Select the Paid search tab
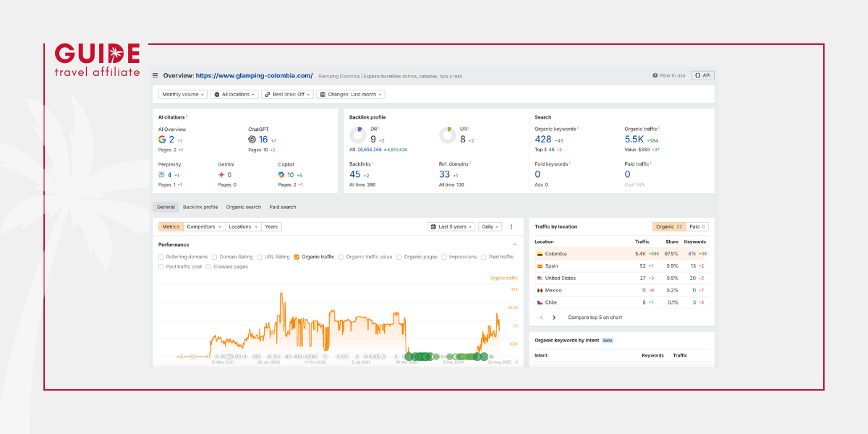Viewport: 868px width, 434px height. (x=283, y=207)
